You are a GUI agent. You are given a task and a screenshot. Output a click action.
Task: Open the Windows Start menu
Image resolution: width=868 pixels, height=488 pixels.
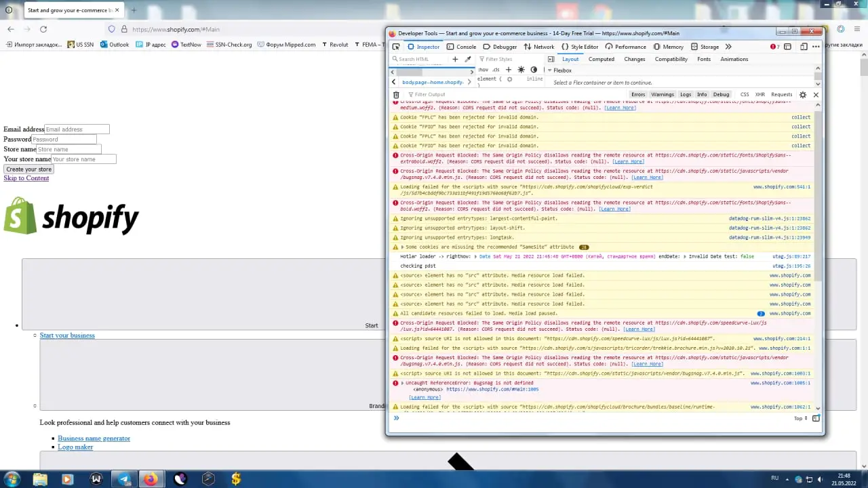(12, 479)
